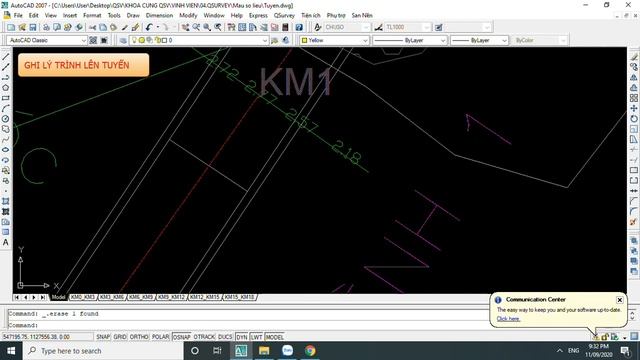Click the Save diskette icon
The width and height of the screenshot is (640, 360).
click(x=33, y=27)
